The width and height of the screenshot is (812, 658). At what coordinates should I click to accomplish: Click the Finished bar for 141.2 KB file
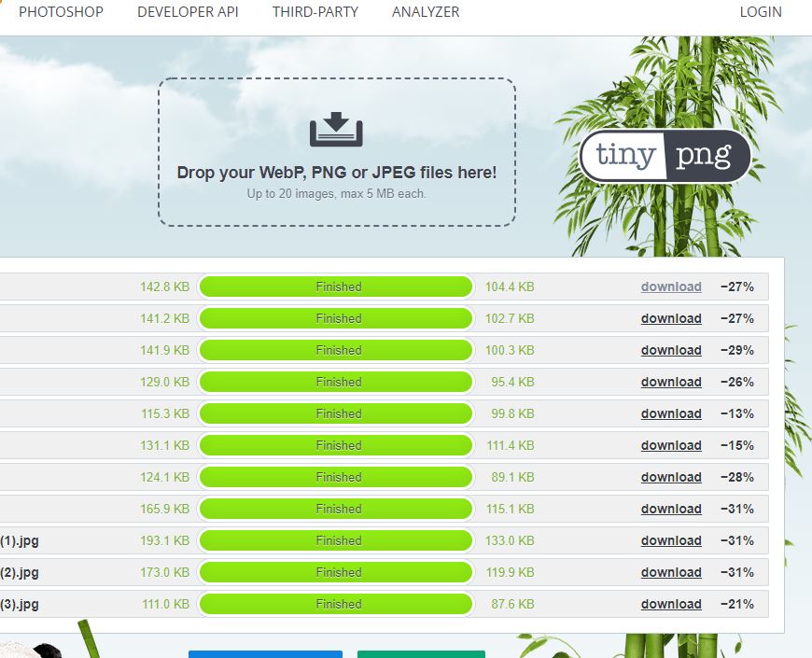[336, 318]
